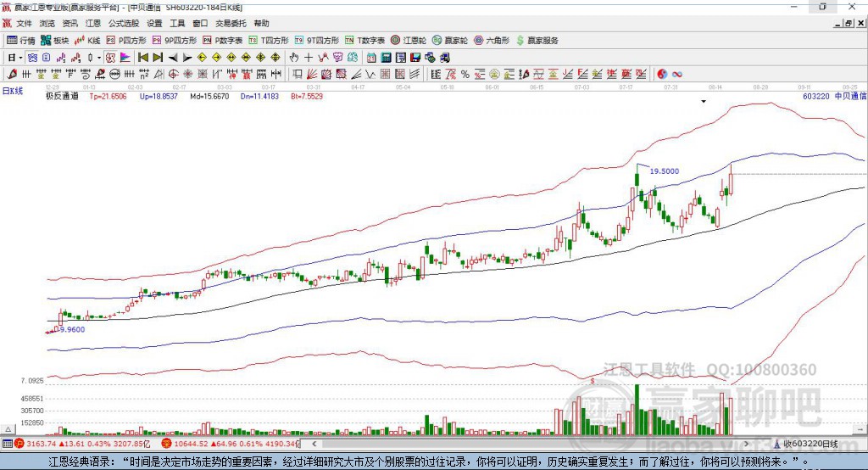The width and height of the screenshot is (868, 470).
Task: Click the 极反通道 indicator name
Action: pyautogui.click(x=62, y=96)
